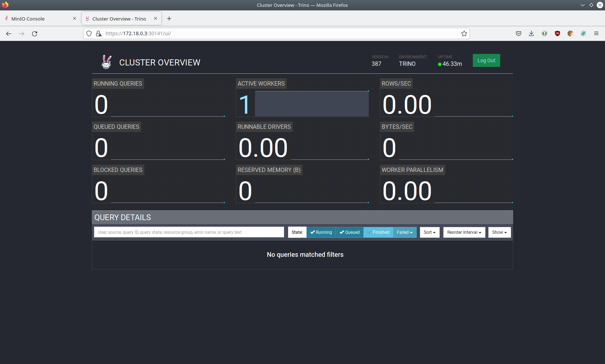Enable the Finished state filter
Screen dimensions: 605x364
coord(378,232)
